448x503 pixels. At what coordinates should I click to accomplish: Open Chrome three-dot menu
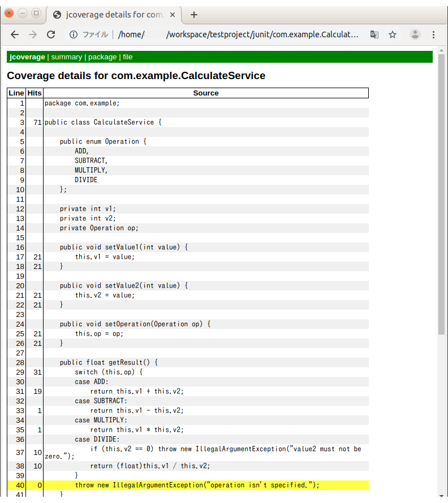coord(433,34)
